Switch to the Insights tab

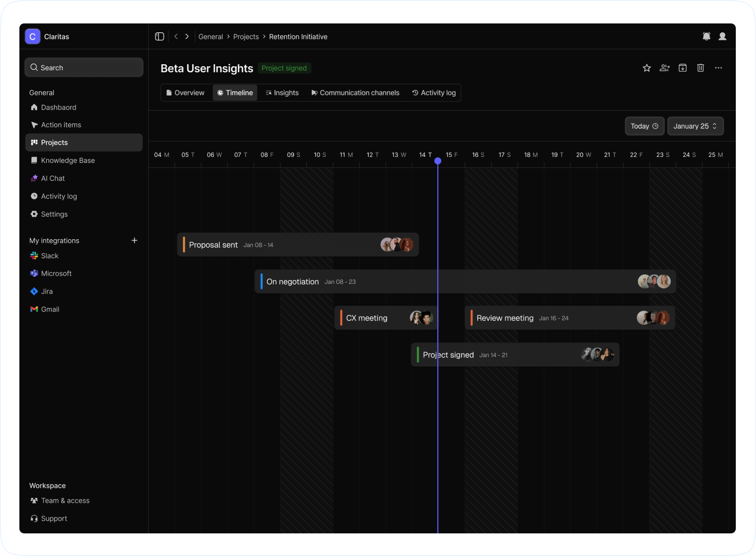click(282, 93)
